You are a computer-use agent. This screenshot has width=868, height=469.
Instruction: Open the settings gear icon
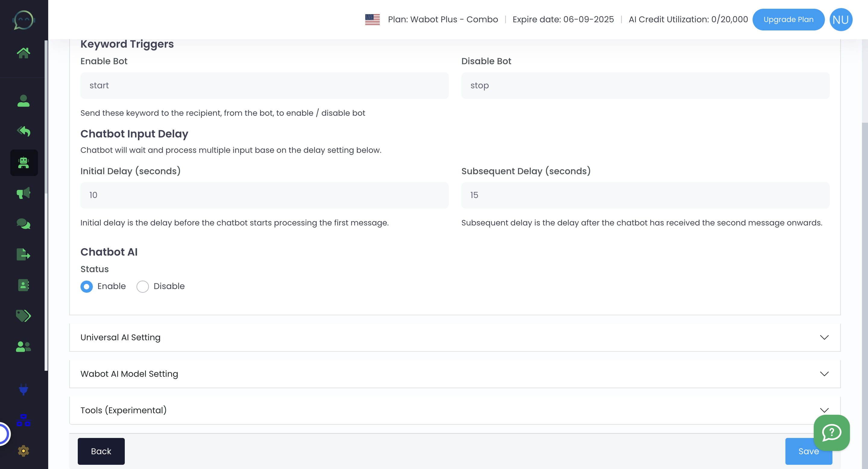click(x=24, y=451)
